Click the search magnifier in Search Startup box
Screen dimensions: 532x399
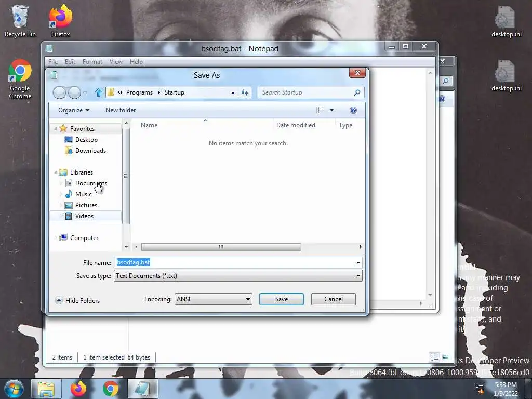point(356,92)
